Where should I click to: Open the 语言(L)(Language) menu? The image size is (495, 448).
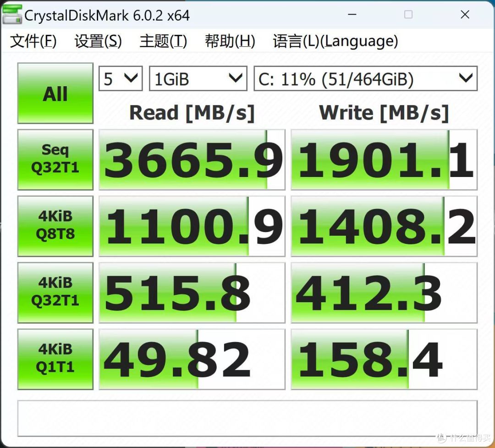click(335, 41)
